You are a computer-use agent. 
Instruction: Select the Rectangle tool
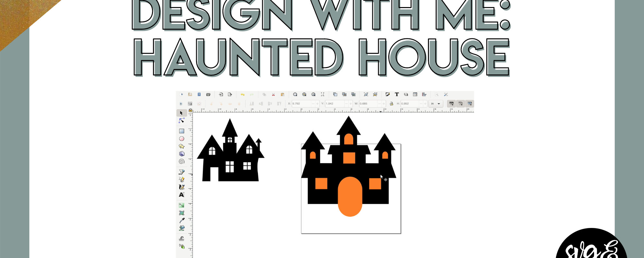(182, 131)
